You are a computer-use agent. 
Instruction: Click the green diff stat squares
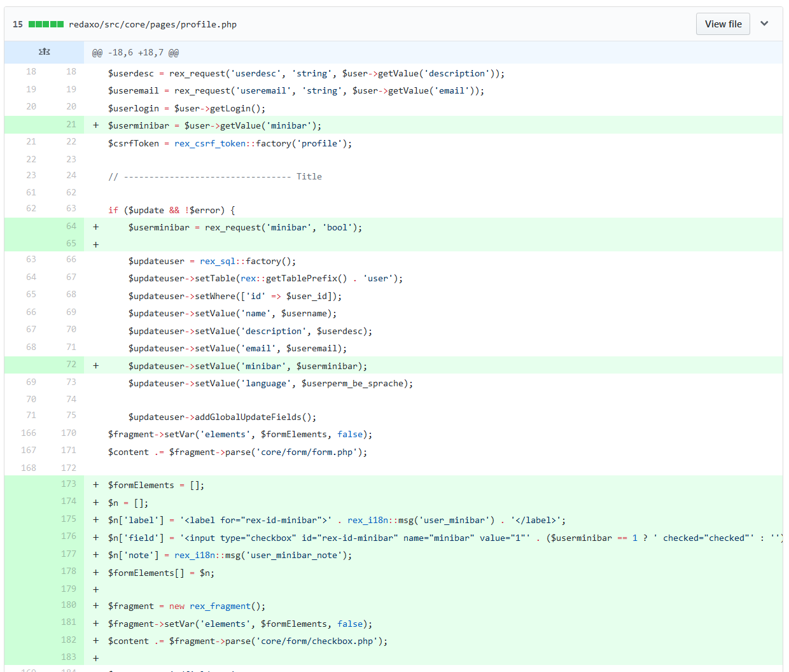coord(45,24)
